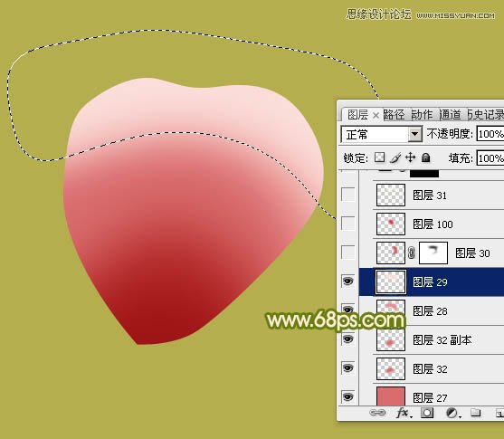
Task: Close the 图层 tab with its x
Action: 376,115
